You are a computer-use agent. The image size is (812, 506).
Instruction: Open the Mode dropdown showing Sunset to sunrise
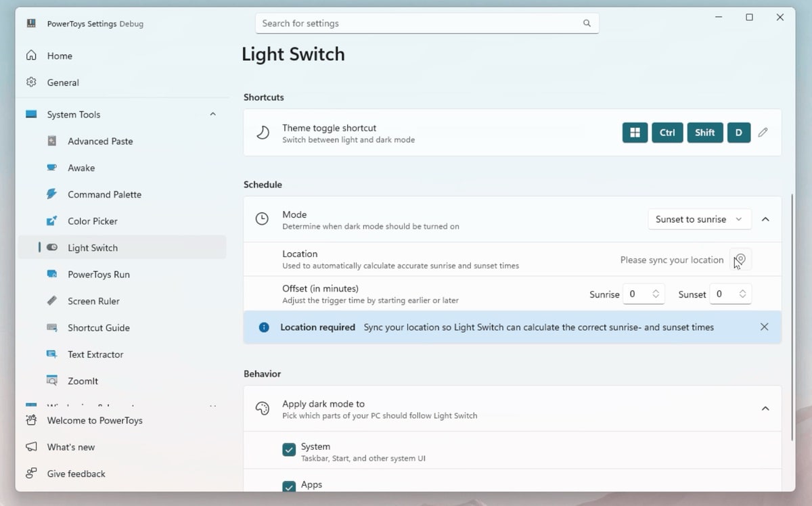tap(699, 219)
